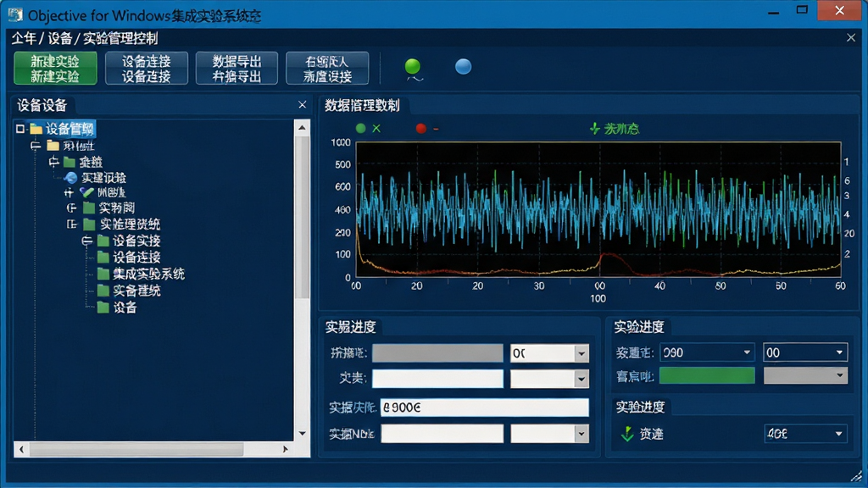Collapse the second-level yellow folder node
The image size is (868, 488).
36,146
